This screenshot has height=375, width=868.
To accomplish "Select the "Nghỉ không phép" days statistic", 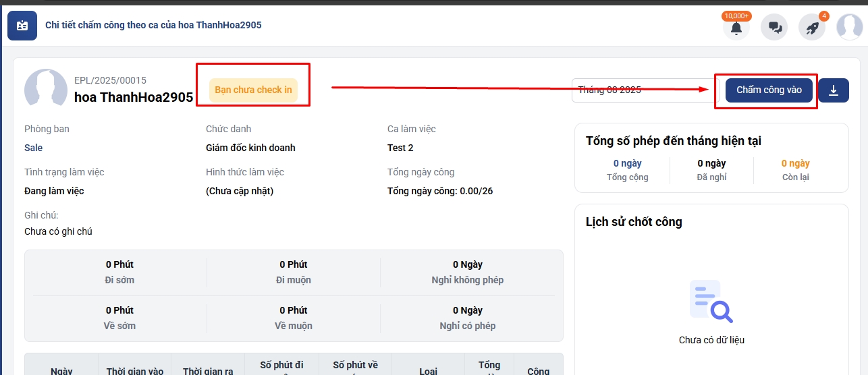I will pos(467,272).
